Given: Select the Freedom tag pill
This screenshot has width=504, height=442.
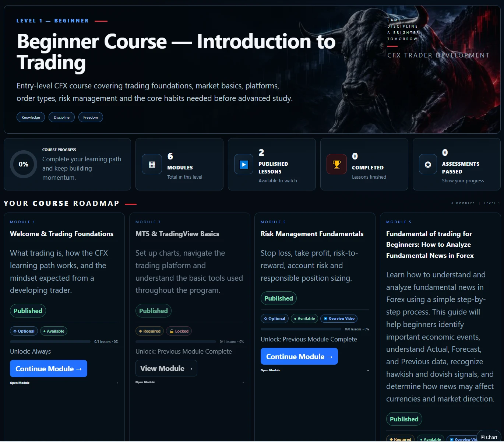Looking at the screenshot, I should point(91,117).
